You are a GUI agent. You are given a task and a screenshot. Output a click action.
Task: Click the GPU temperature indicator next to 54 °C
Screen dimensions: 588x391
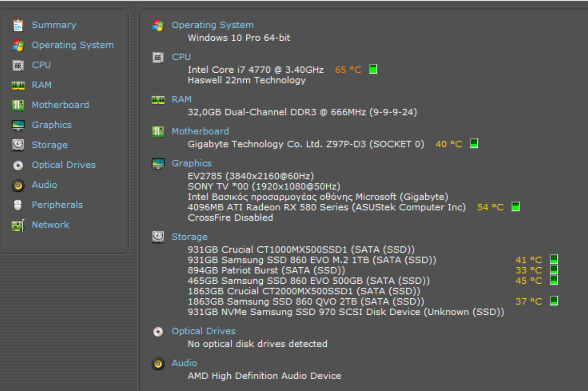click(x=515, y=206)
